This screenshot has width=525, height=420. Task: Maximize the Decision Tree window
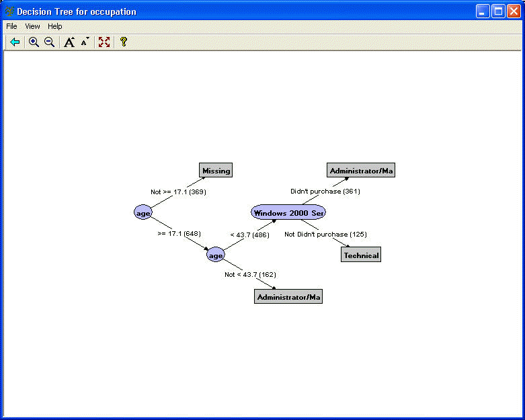tap(498, 11)
